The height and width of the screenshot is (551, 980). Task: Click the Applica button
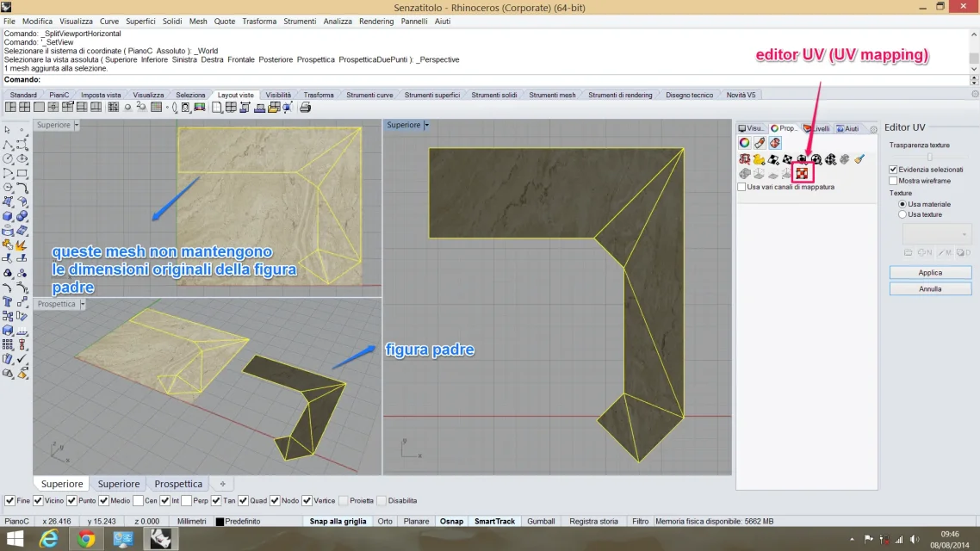point(930,272)
